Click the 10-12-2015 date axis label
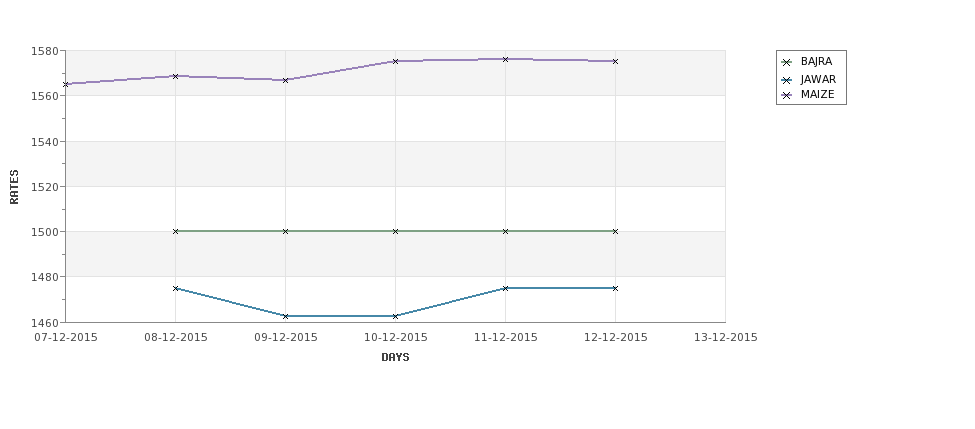The image size is (975, 429). 395,337
